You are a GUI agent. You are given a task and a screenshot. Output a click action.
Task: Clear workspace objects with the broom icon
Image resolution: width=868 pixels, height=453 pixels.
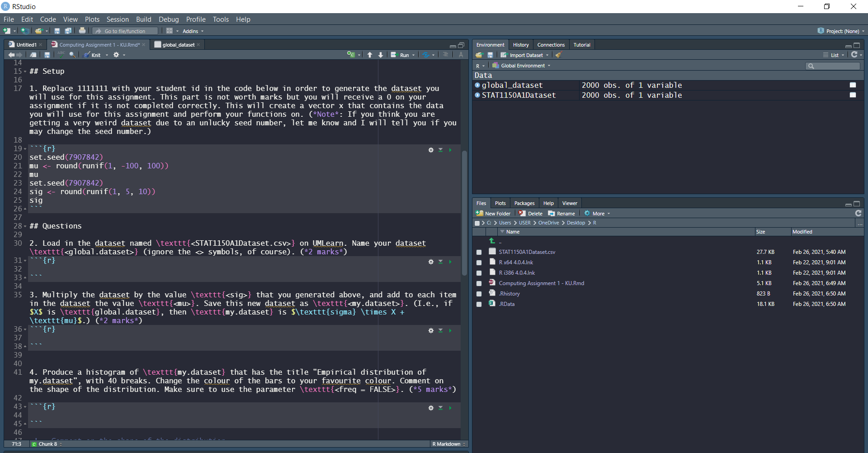pyautogui.click(x=559, y=55)
